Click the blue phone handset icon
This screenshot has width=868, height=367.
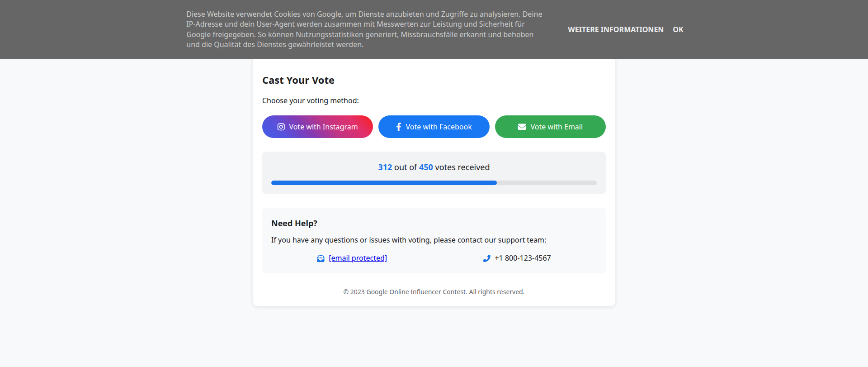(x=486, y=258)
